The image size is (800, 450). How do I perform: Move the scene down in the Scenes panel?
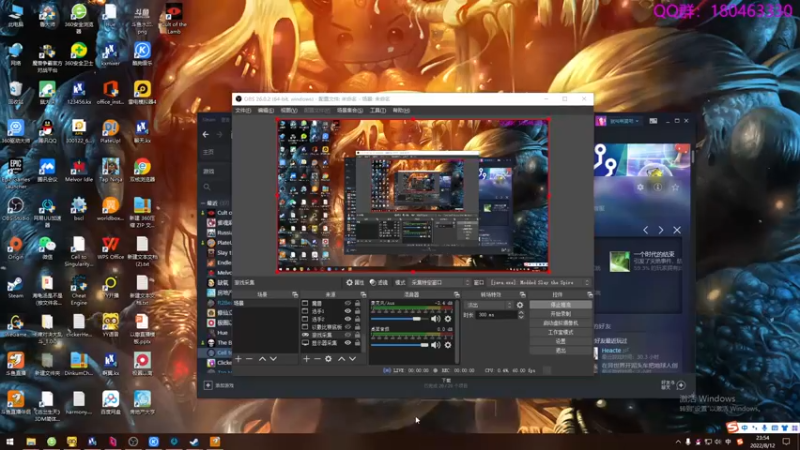[273, 359]
